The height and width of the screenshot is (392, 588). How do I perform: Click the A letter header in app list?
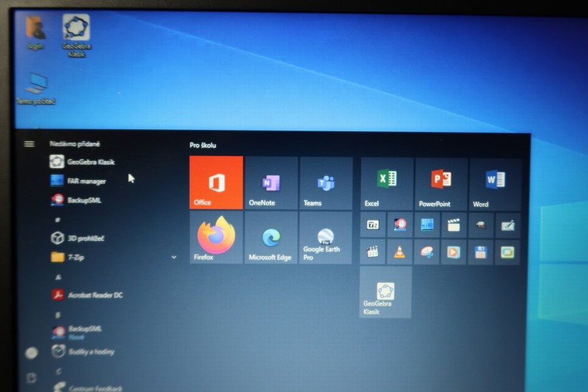58,277
